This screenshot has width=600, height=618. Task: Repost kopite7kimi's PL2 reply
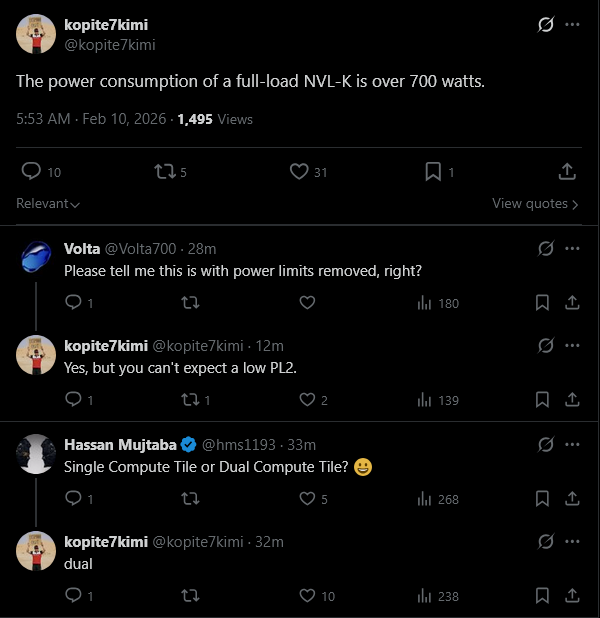[190, 400]
